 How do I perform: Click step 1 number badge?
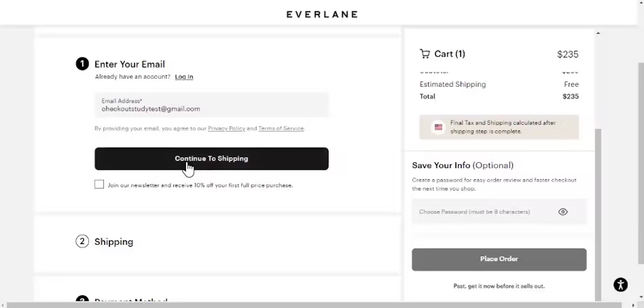[x=82, y=64]
